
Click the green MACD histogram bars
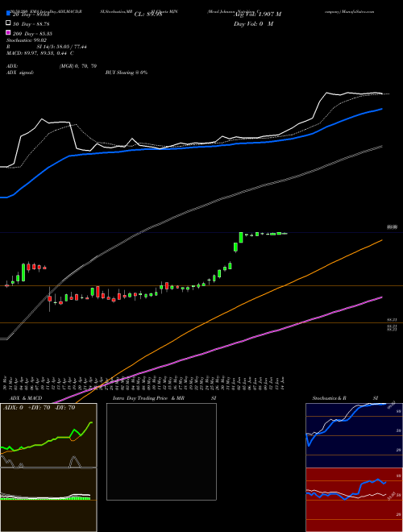45,498
